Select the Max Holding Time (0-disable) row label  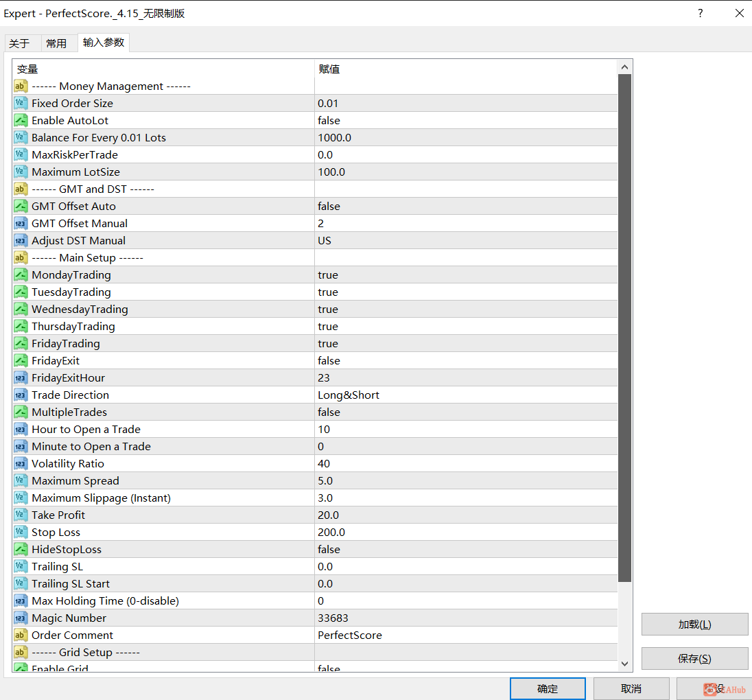[105, 600]
